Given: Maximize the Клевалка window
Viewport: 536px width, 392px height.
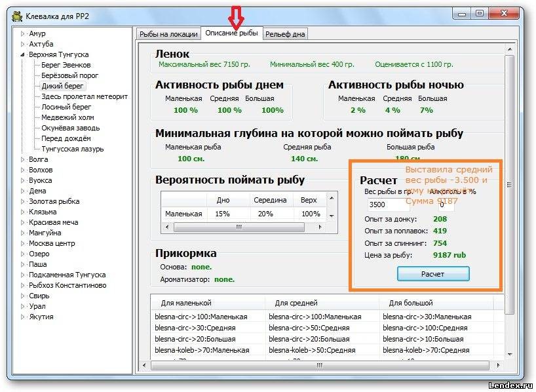Looking at the screenshot, I should [480, 13].
